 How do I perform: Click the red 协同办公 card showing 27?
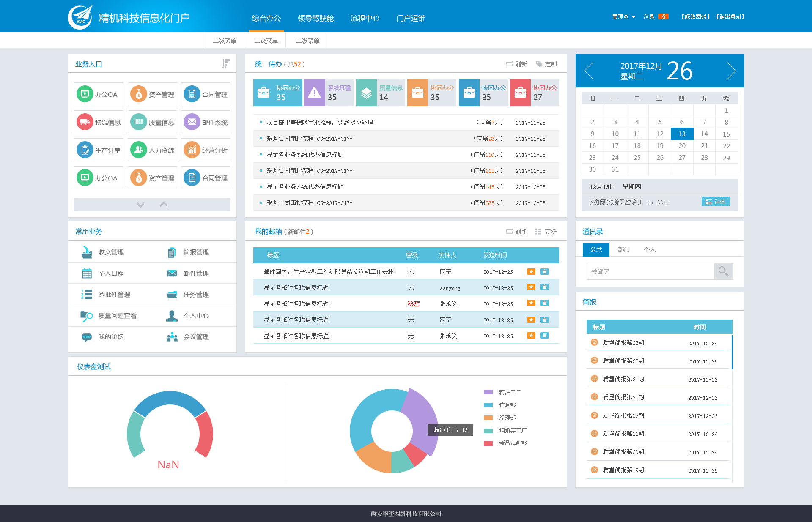point(535,93)
